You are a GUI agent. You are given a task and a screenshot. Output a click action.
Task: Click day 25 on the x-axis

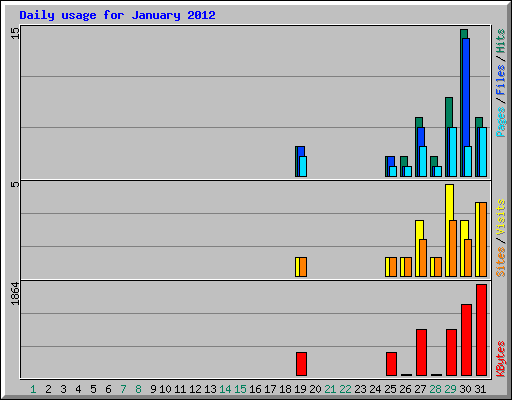pyautogui.click(x=390, y=389)
